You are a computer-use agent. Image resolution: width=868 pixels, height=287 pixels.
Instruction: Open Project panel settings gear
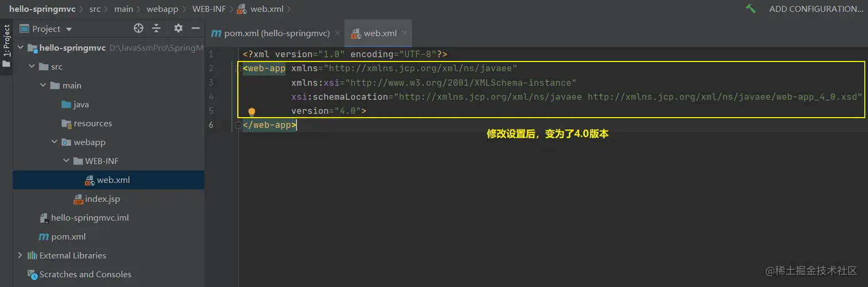[x=178, y=28]
